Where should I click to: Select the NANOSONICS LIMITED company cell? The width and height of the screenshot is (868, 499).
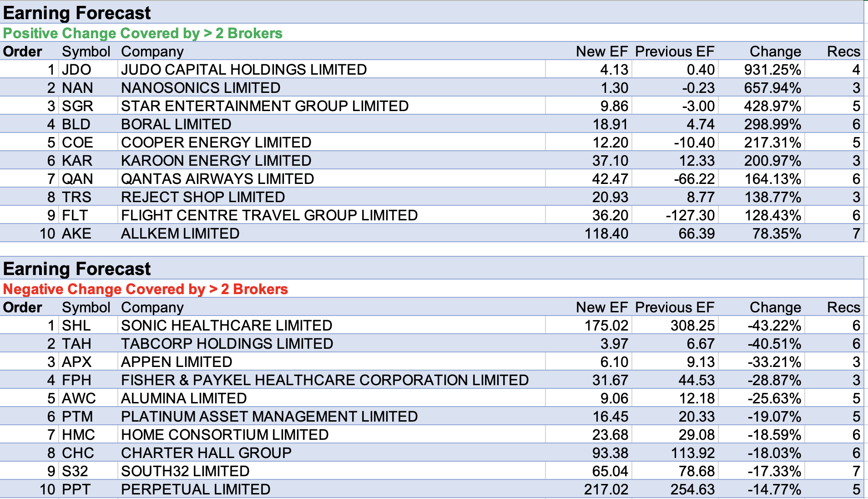[x=201, y=88]
